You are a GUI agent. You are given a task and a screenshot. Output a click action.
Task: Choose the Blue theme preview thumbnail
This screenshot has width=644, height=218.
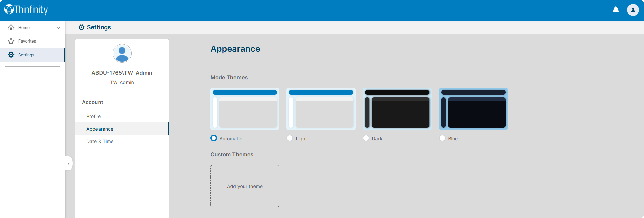pos(473,109)
